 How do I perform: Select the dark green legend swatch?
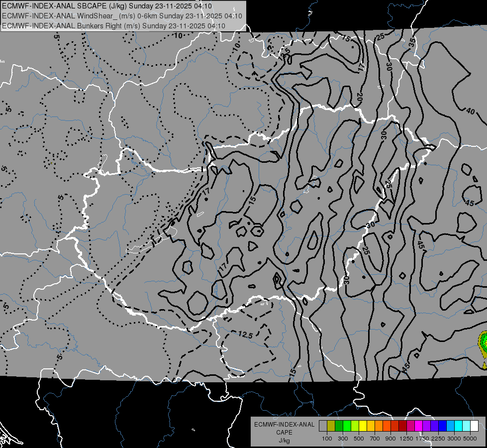[x=339, y=426]
